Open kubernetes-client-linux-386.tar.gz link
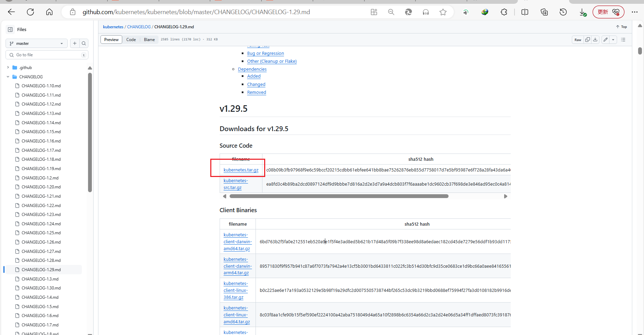This screenshot has width=644, height=335. pyautogui.click(x=236, y=290)
